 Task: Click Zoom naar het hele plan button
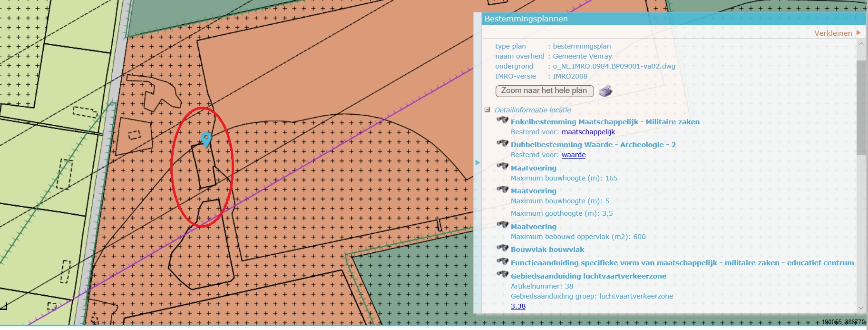(544, 90)
